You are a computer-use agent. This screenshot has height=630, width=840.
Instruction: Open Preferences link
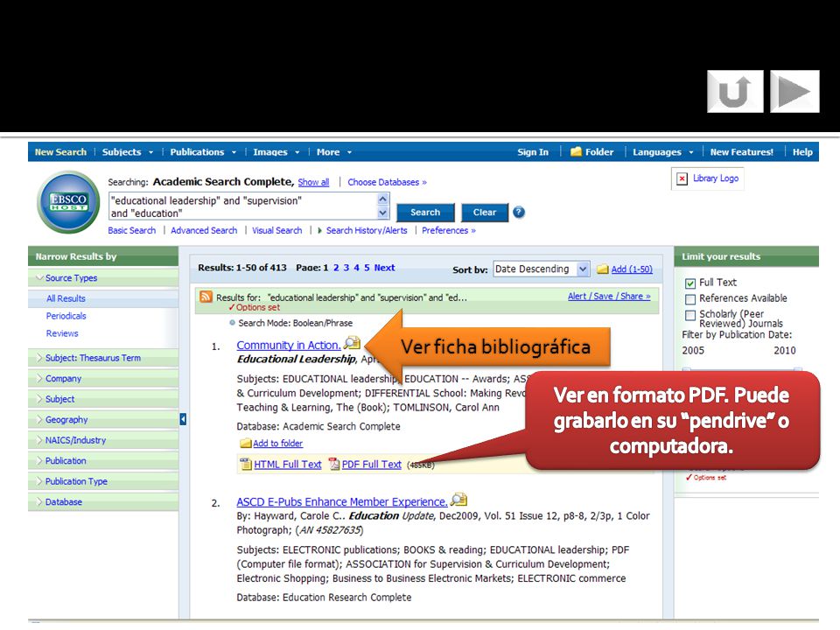point(448,230)
